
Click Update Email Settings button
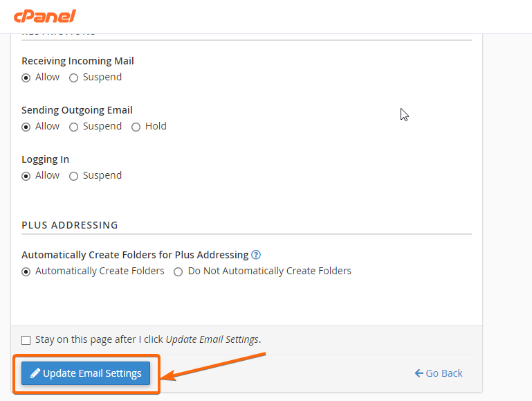point(86,373)
